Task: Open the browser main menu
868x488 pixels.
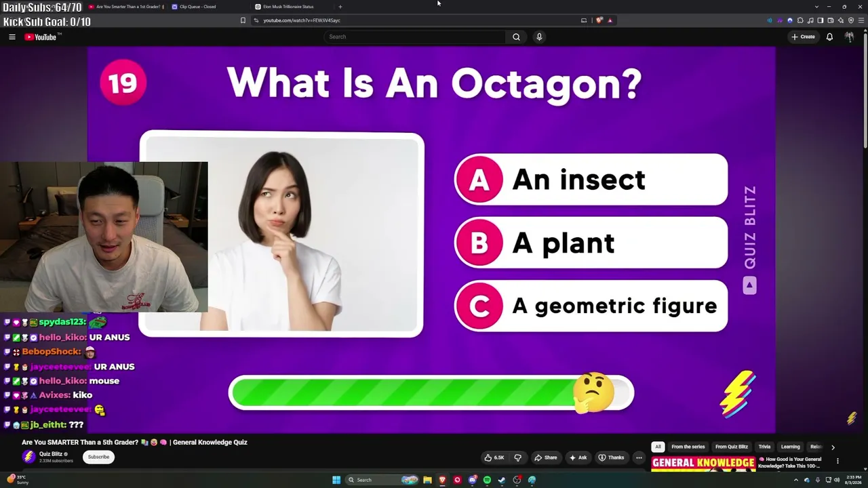Action: 861,20
